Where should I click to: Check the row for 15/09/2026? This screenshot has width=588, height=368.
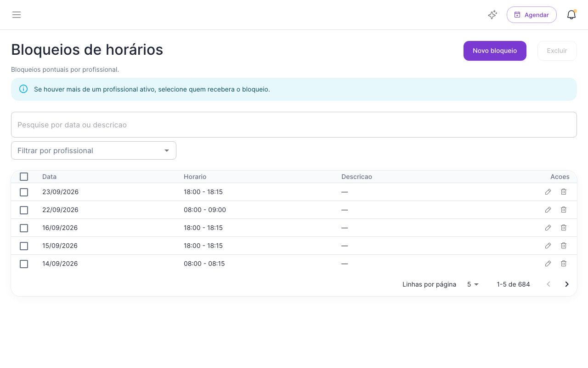point(24,246)
